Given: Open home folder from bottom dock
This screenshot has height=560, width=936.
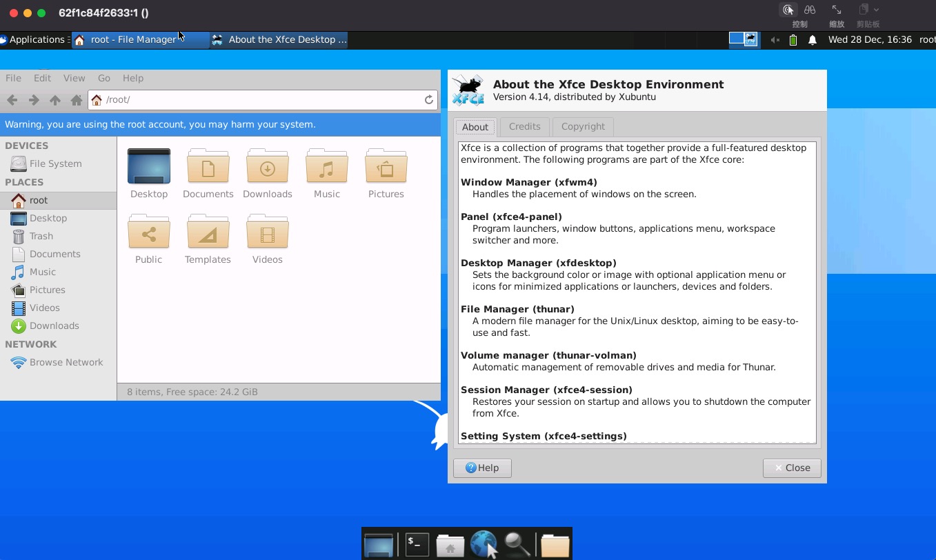Looking at the screenshot, I should [450, 544].
